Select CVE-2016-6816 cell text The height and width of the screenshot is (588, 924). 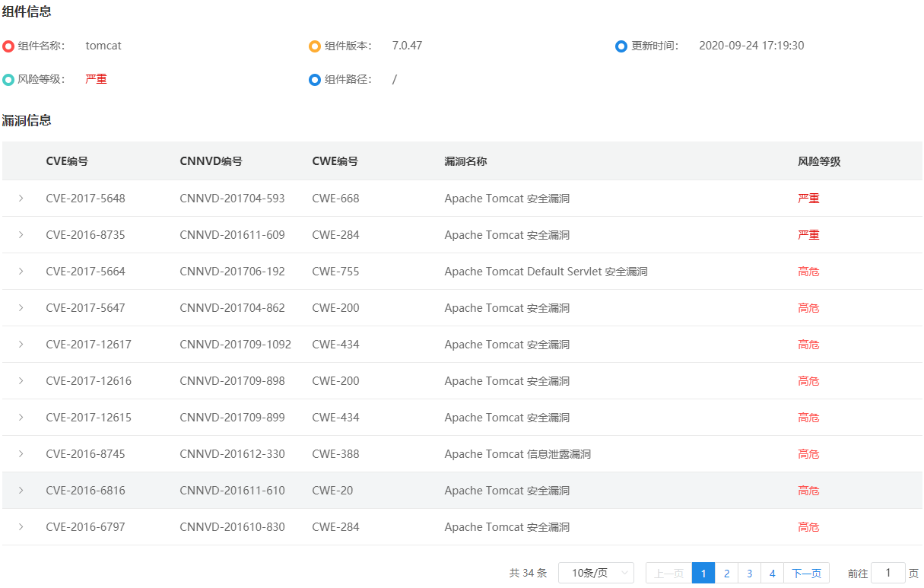pyautogui.click(x=85, y=491)
